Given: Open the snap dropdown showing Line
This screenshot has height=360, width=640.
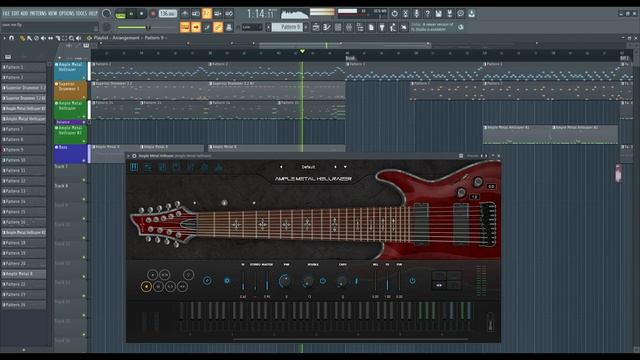Looking at the screenshot, I should click(x=252, y=27).
